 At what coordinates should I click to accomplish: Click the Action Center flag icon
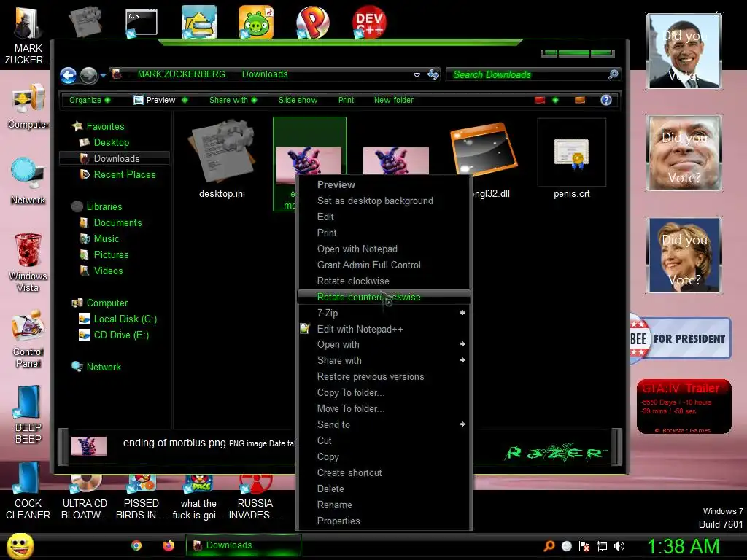coord(584,546)
